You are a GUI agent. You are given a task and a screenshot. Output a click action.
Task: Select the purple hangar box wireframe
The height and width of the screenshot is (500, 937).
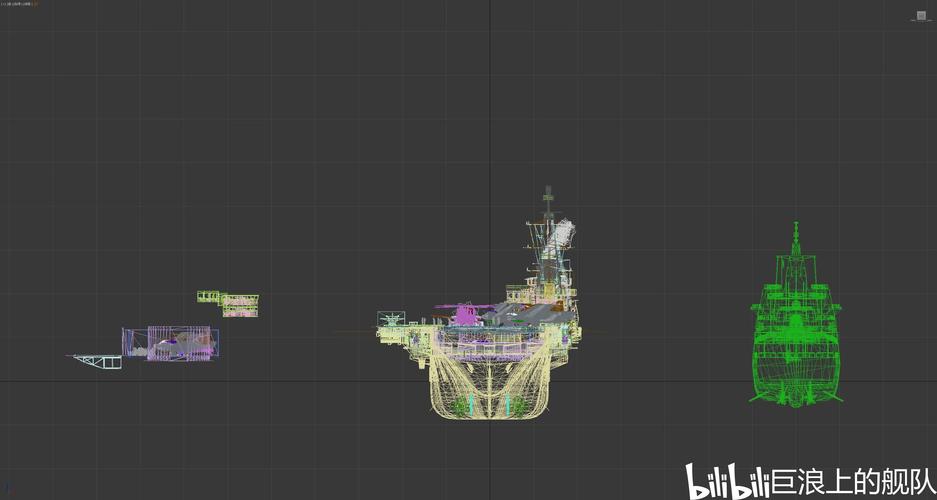(170, 343)
